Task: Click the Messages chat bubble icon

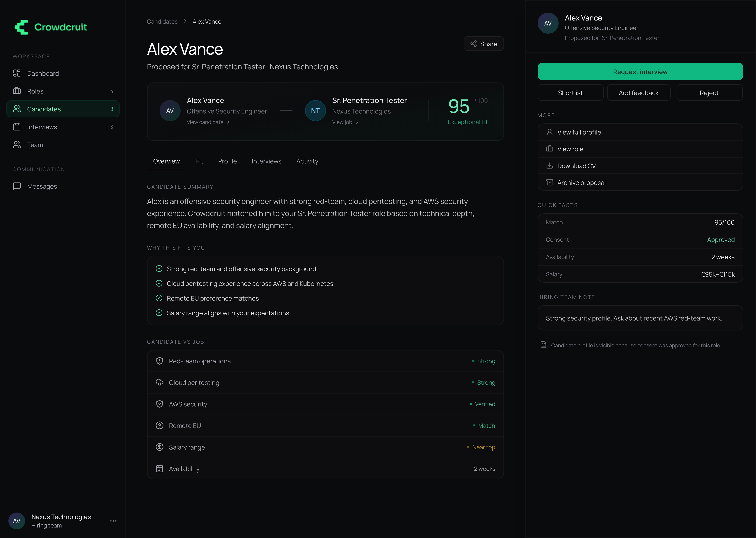Action: coord(17,186)
